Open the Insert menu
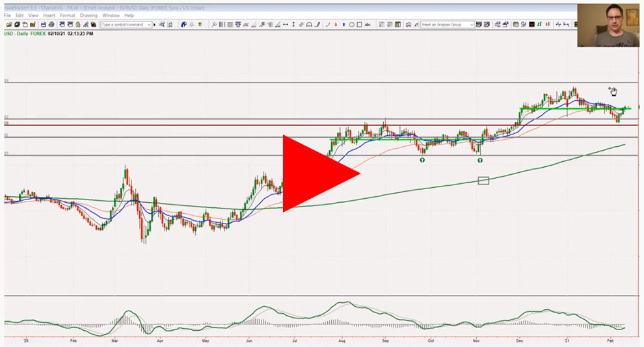 [49, 16]
